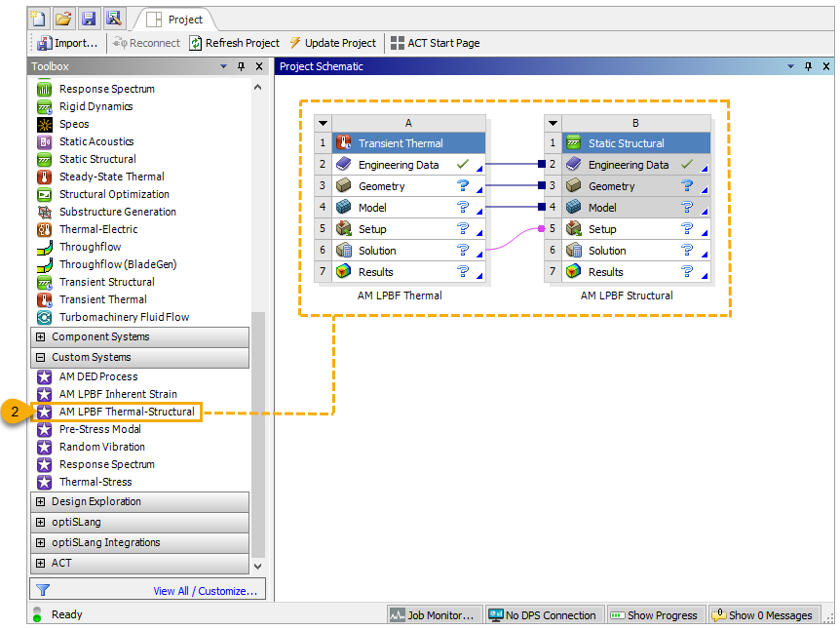Open View All / Customize link

click(206, 591)
